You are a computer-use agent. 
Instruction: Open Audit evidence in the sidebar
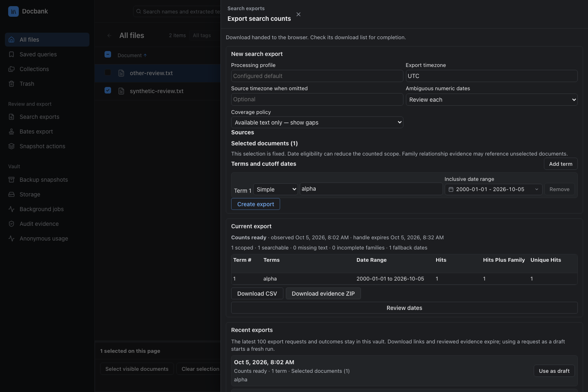tap(47, 224)
